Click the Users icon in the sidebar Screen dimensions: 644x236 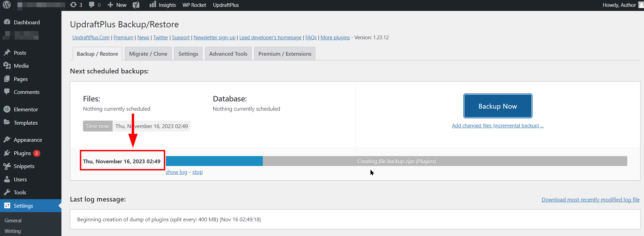tap(7, 179)
